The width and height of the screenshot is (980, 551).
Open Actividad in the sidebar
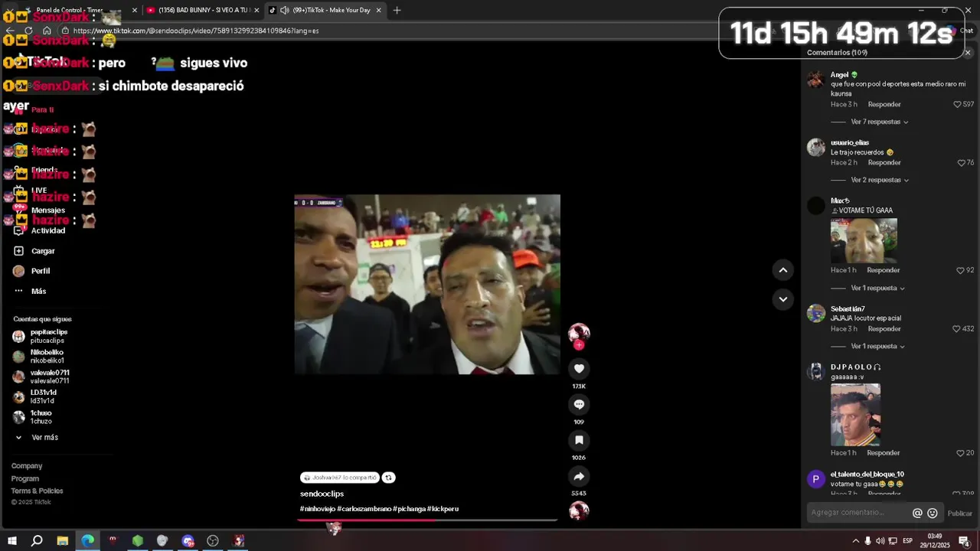click(x=47, y=230)
